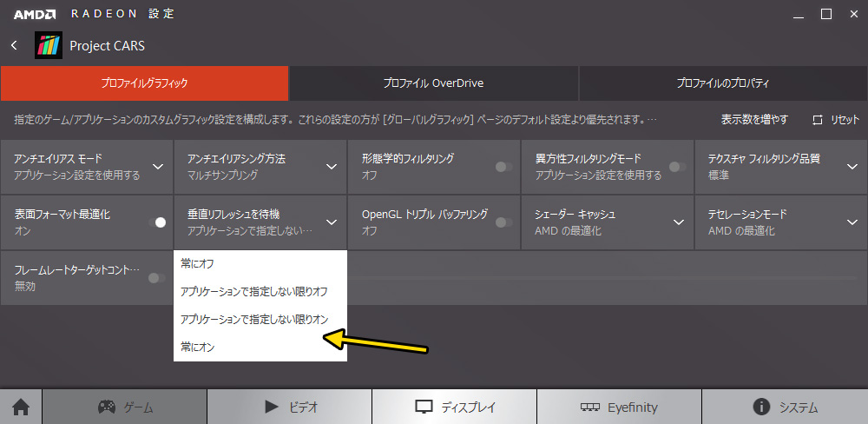Screen dimensions: 868x424
Task: Select 常にオン from the dropdown list
Action: (x=260, y=348)
